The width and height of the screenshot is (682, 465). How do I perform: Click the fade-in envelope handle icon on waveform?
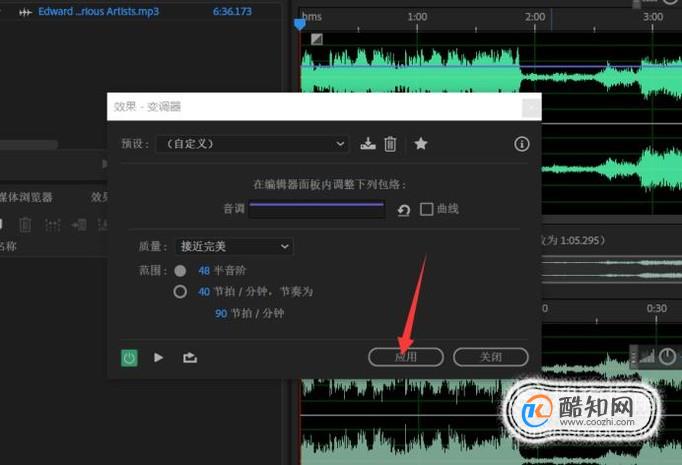click(317, 39)
